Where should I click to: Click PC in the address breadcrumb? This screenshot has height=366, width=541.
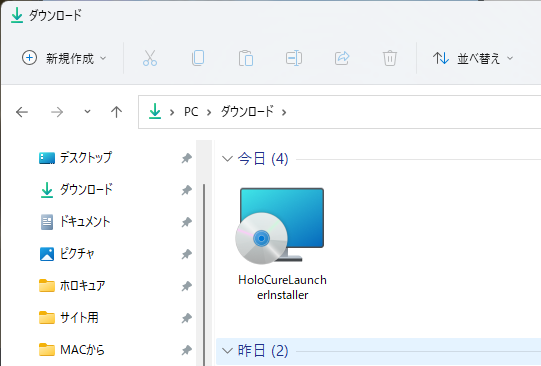click(191, 112)
